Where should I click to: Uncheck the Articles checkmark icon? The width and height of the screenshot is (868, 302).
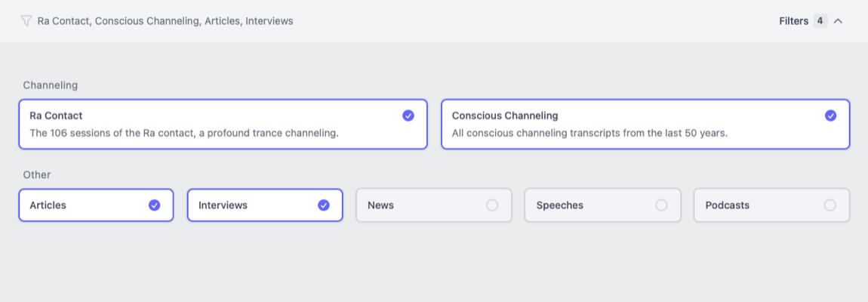point(155,205)
